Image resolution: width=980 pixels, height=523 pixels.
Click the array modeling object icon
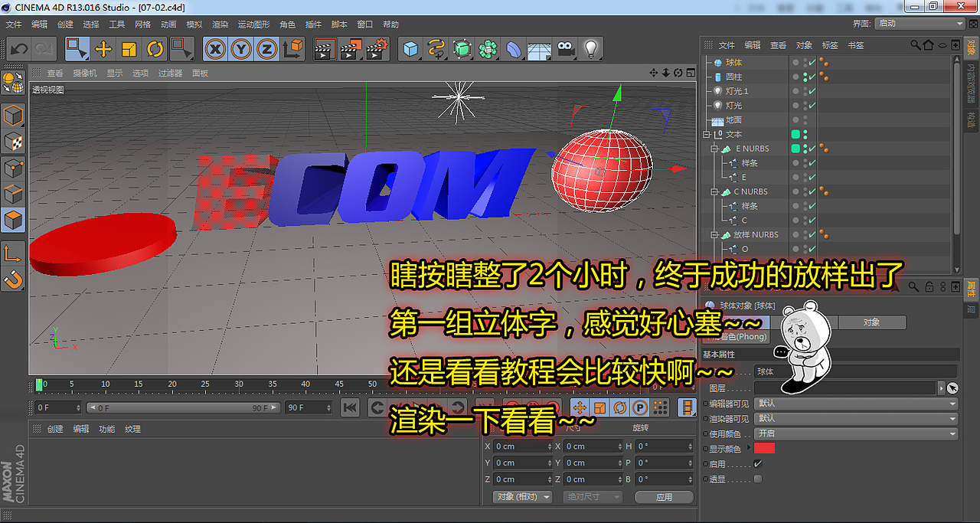(x=488, y=50)
